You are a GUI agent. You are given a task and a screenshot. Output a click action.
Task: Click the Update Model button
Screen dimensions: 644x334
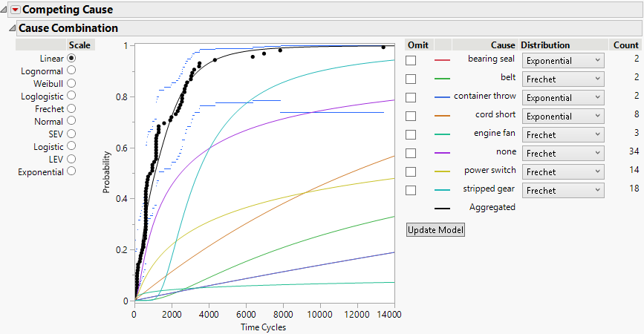point(436,230)
